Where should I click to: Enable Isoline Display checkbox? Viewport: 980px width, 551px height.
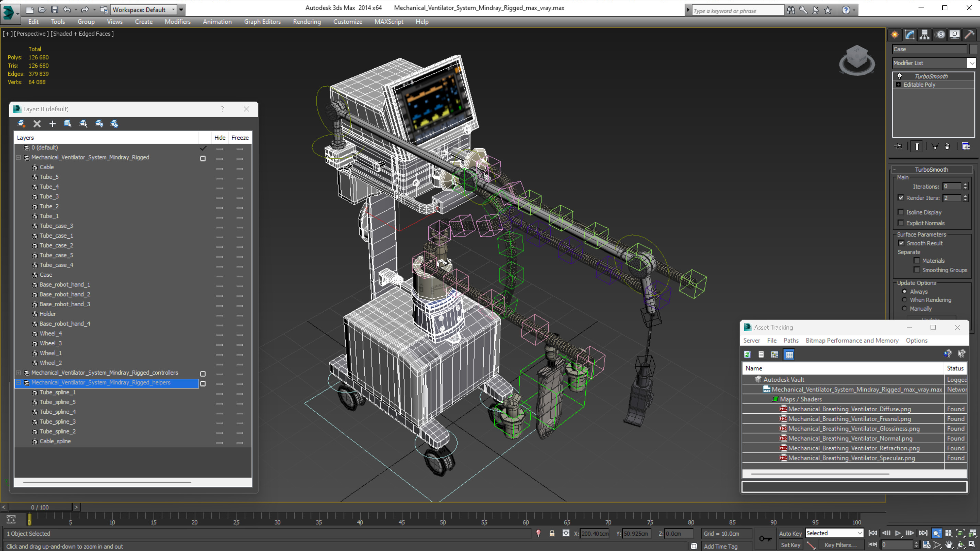901,212
